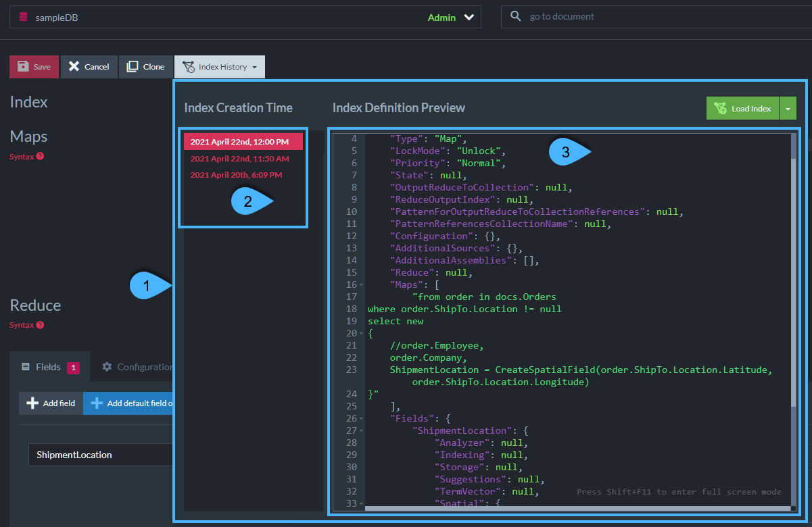The height and width of the screenshot is (527, 812).
Task: Click the go to document search field
Action: 656,17
